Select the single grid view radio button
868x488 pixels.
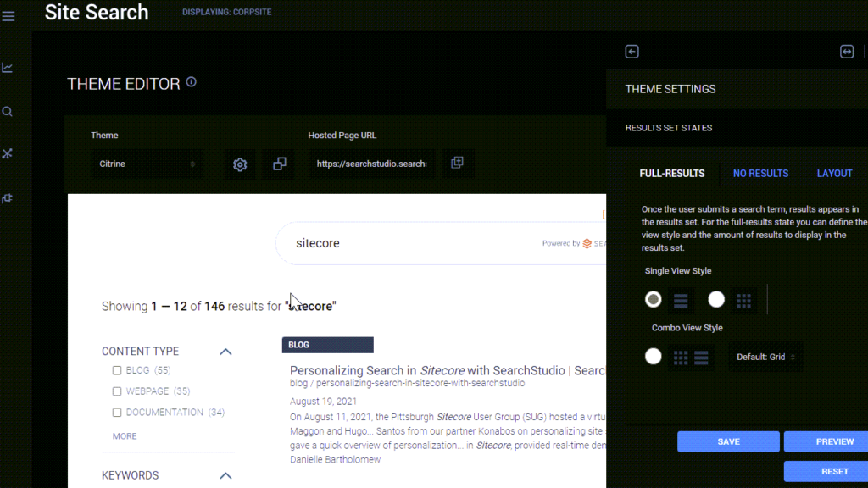[716, 299]
